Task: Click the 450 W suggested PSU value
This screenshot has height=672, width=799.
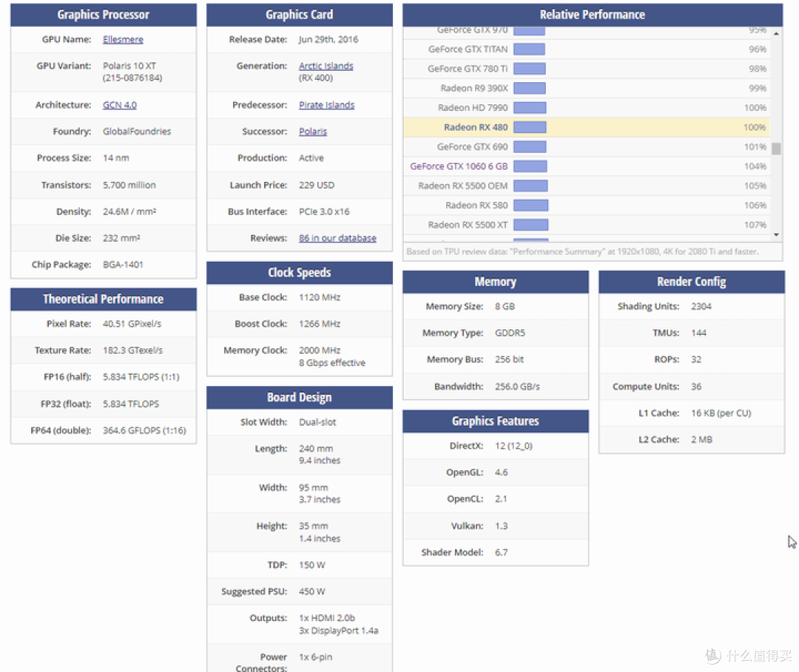Action: coord(312,591)
